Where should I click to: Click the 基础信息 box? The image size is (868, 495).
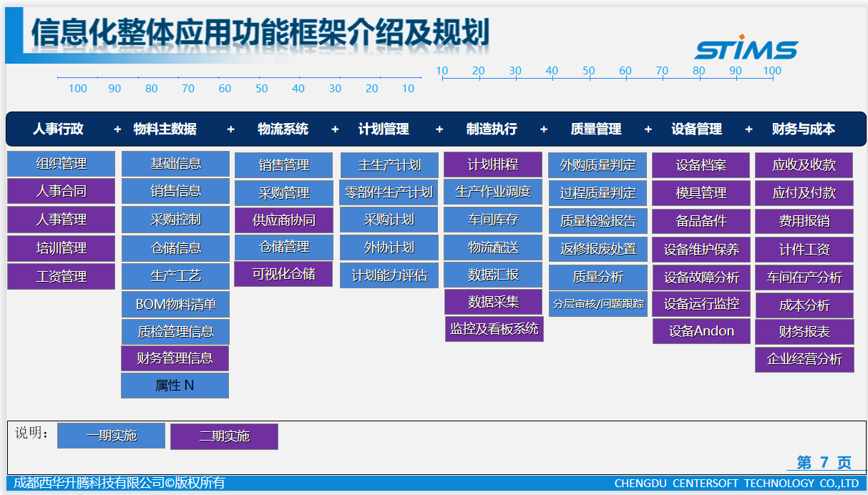click(175, 164)
